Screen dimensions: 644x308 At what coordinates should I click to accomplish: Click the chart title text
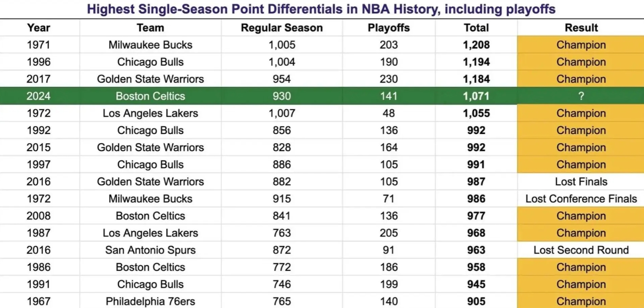coord(321,9)
